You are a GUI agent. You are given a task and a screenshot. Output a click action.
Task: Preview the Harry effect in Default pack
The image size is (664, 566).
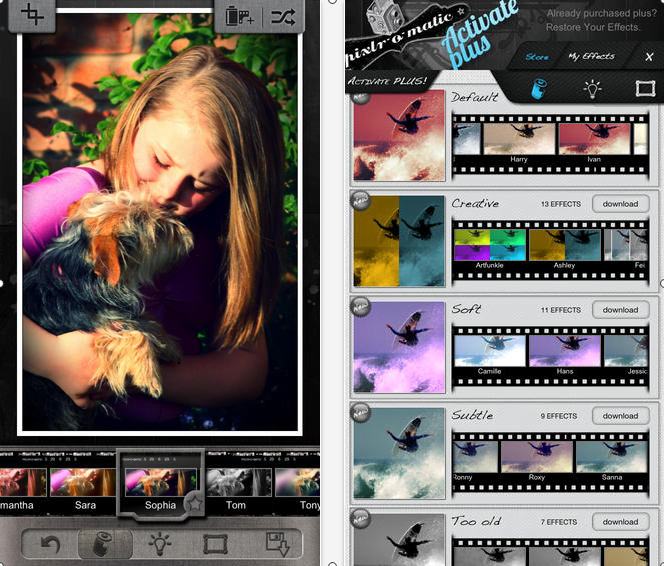519,139
